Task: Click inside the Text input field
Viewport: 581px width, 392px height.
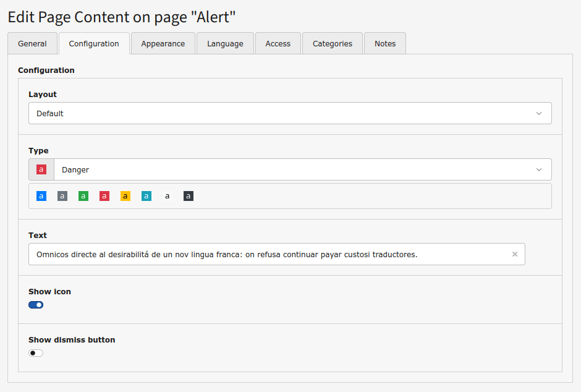Action: 266,254
